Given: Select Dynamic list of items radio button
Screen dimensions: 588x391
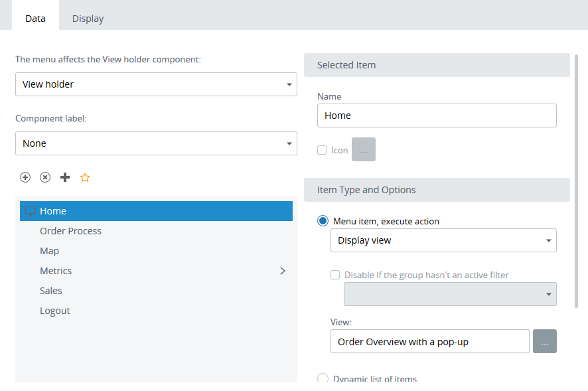Looking at the screenshot, I should click(x=323, y=379).
